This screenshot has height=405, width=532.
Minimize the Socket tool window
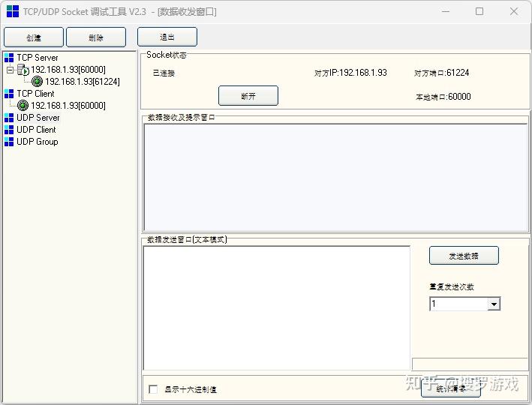[446, 11]
